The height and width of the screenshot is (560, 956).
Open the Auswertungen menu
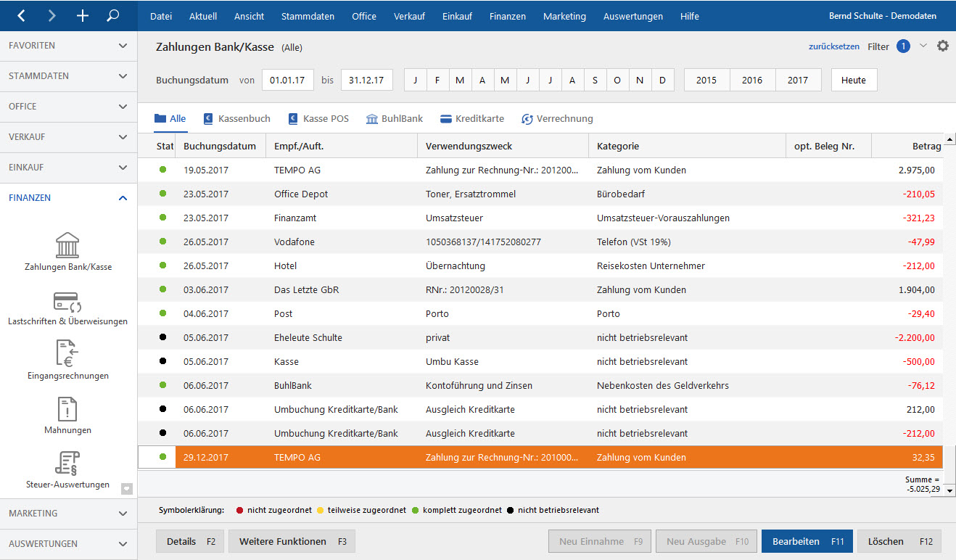633,16
